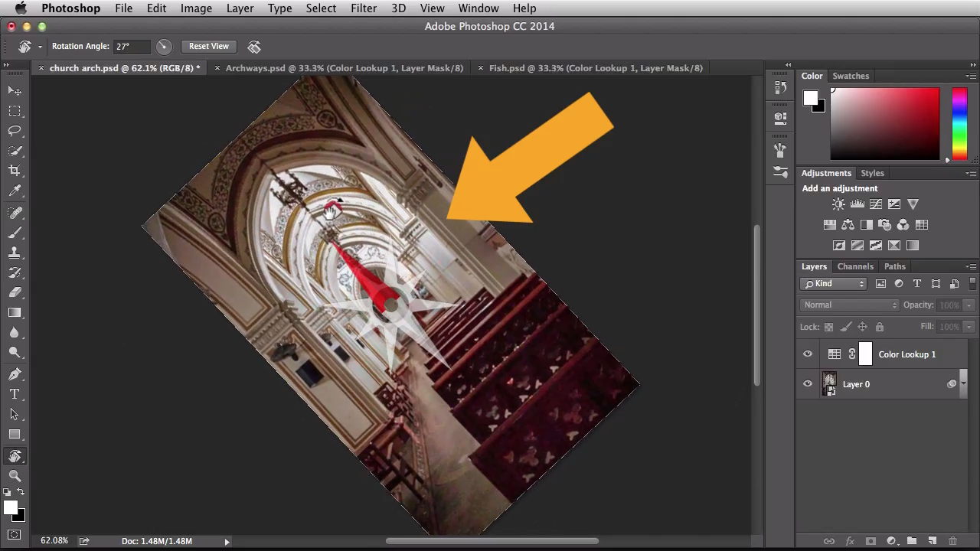Switch to the Archways.psd tab
Screen dimensions: 980x551
[345, 68]
